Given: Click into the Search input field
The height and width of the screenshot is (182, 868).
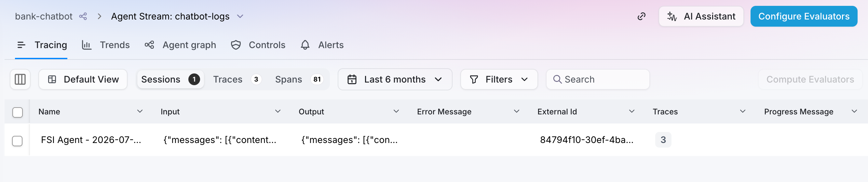Looking at the screenshot, I should click(x=598, y=79).
